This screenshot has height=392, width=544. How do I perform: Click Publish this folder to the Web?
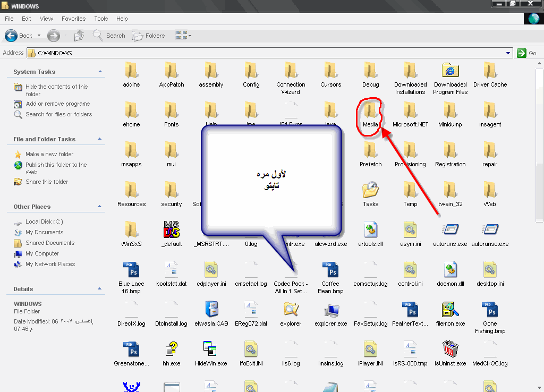tap(56, 168)
